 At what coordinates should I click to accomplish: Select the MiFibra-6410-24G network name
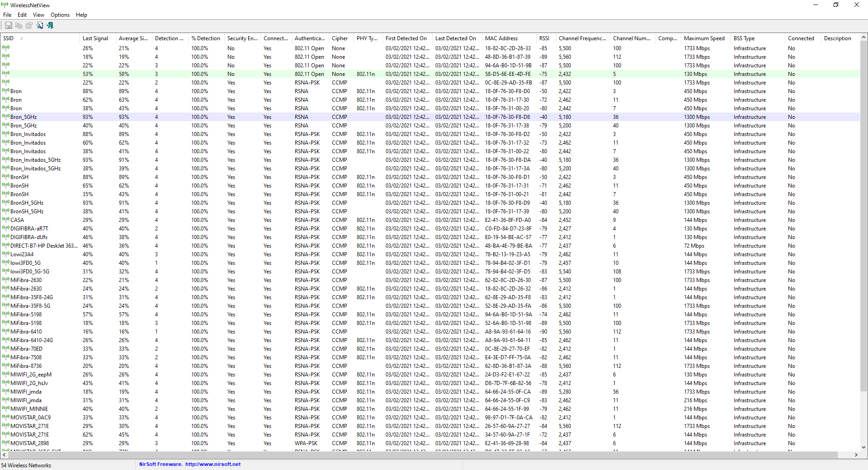point(32,340)
